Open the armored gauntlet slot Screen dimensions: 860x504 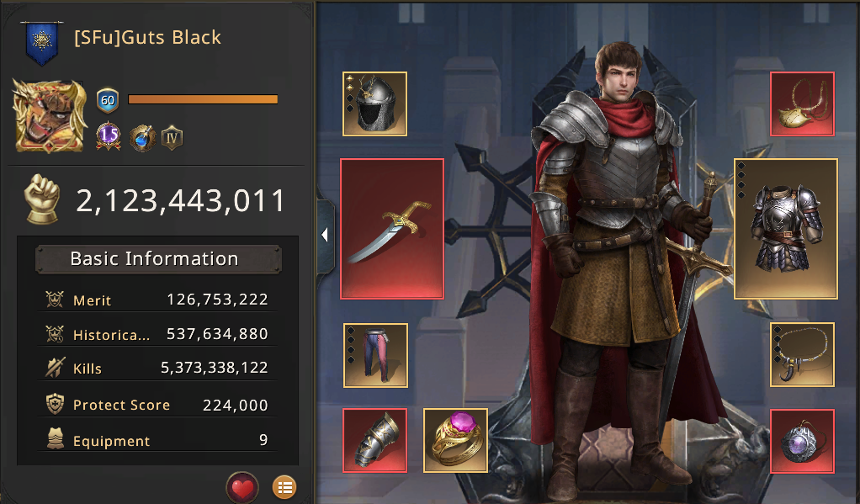click(x=374, y=440)
